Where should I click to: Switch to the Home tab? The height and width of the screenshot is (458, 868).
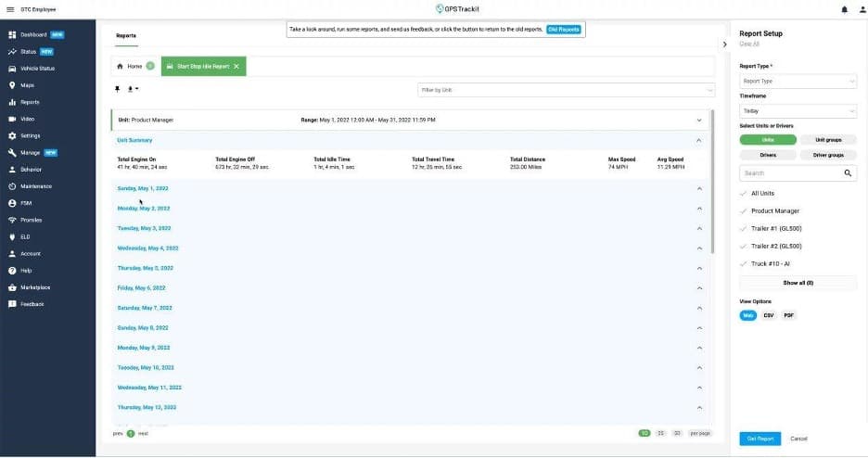(130, 67)
